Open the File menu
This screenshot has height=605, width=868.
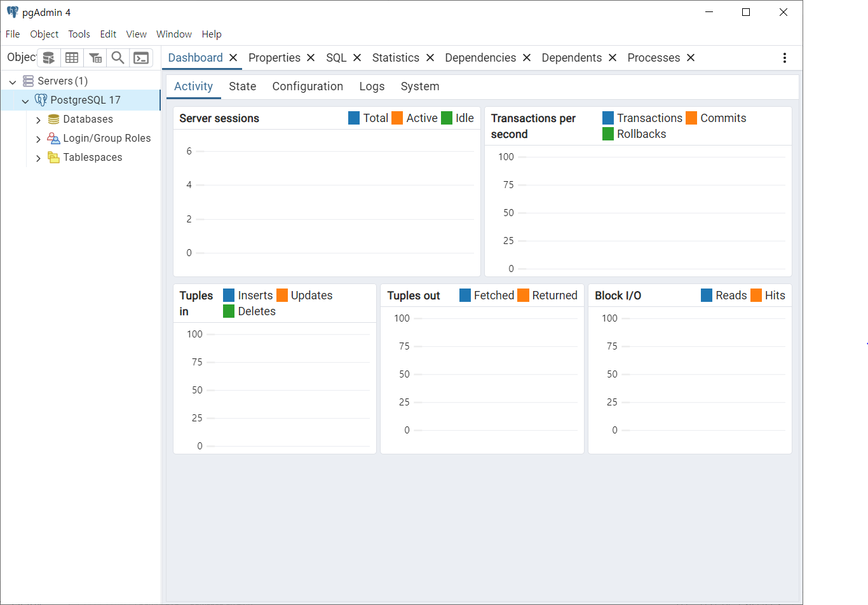coord(13,34)
